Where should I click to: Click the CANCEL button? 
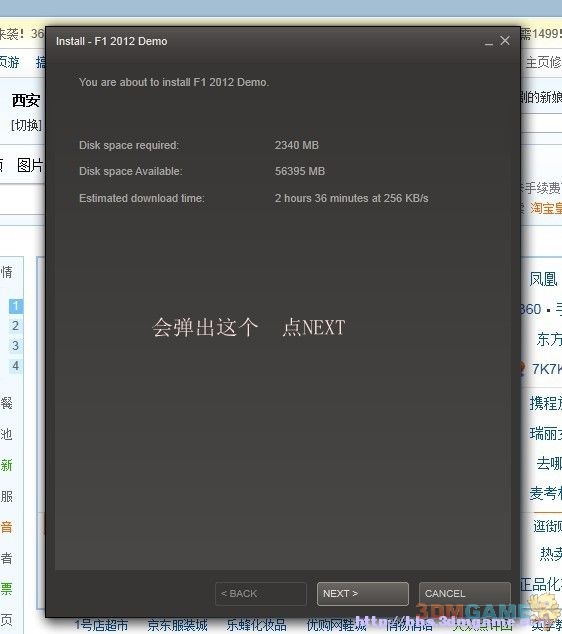click(465, 594)
